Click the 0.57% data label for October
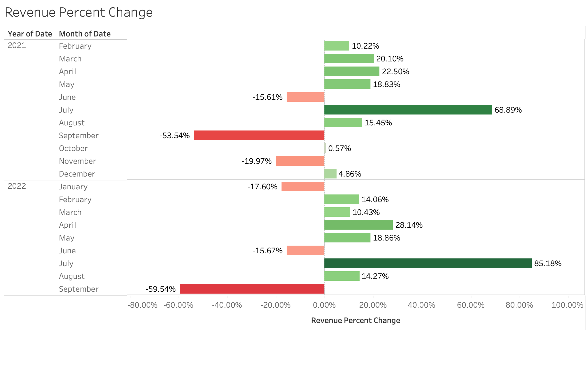Viewport: 588px width, 371px height. 339,148
